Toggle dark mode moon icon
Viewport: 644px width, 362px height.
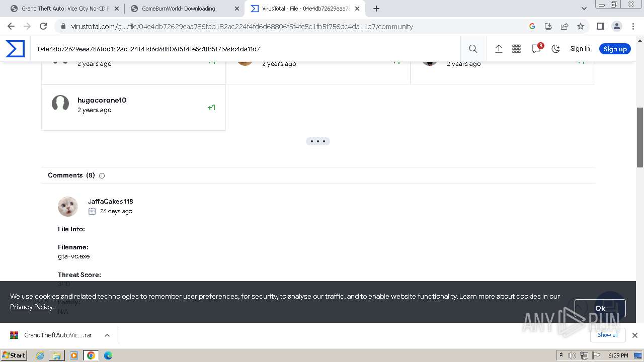click(x=555, y=49)
